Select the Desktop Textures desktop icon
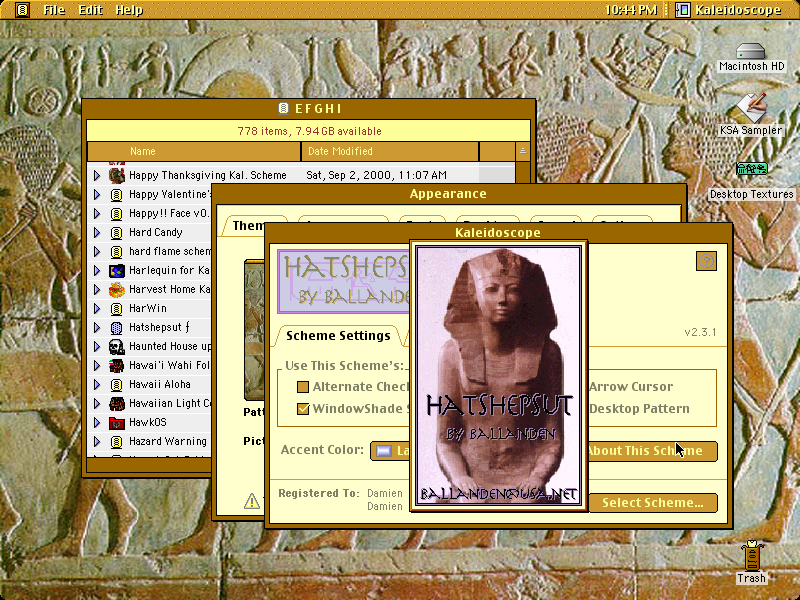The image size is (800, 600). coord(752,168)
